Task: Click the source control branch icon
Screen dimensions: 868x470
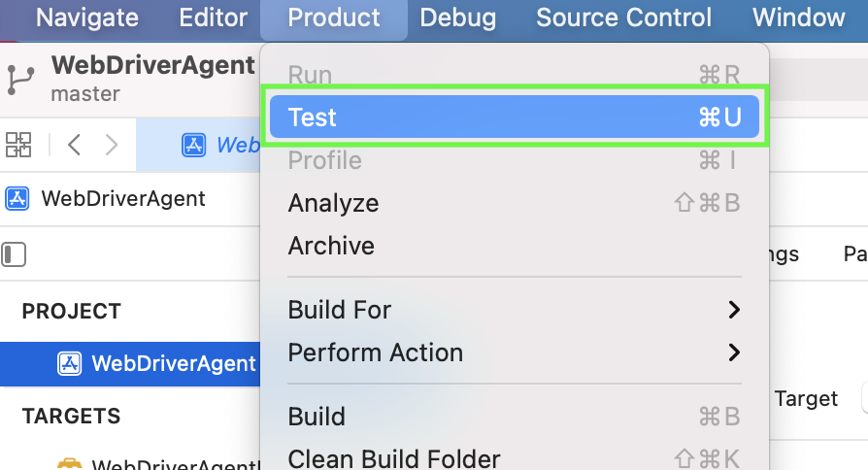Action: tap(19, 79)
